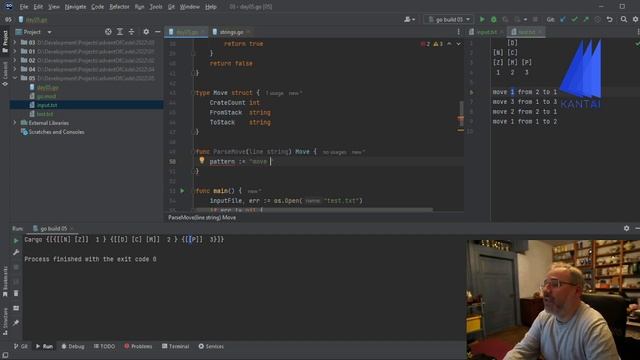Toggle the TODO tool window button
640x360 pixels.
click(x=104, y=346)
